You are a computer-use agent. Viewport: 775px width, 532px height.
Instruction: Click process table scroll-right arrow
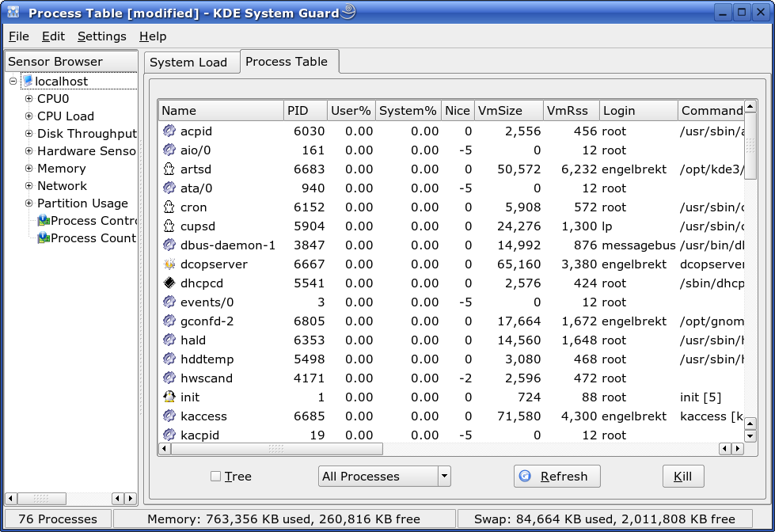tap(738, 449)
